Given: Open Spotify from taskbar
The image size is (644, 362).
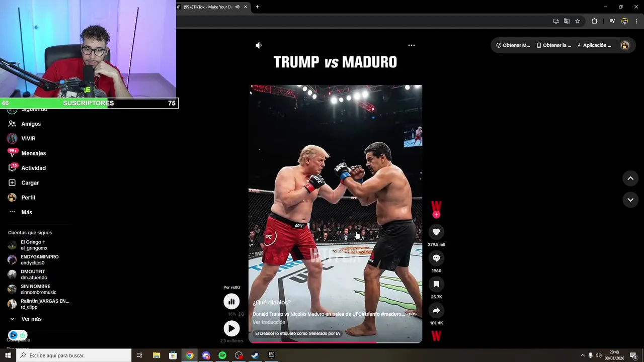Looking at the screenshot, I should tap(222, 355).
